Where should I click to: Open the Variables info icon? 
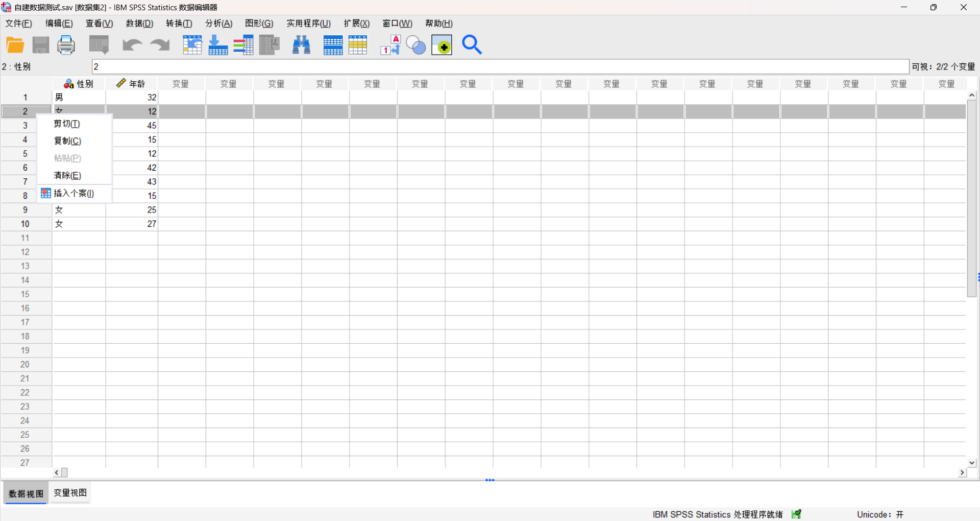click(243, 45)
